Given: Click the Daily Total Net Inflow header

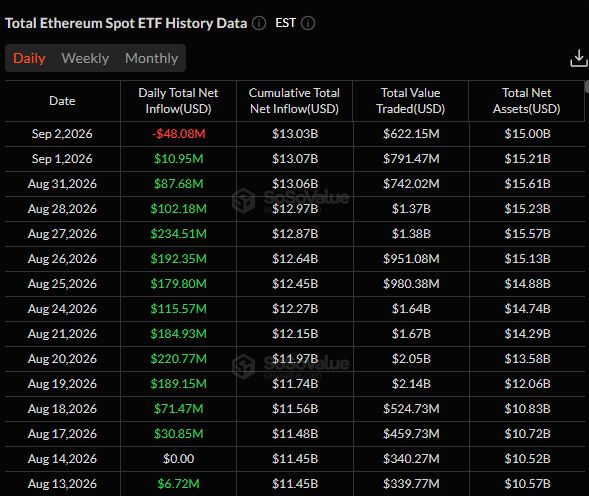Looking at the screenshot, I should click(178, 101).
